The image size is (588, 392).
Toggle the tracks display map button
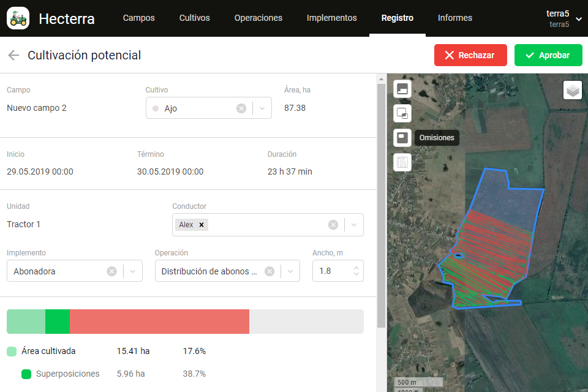402,162
